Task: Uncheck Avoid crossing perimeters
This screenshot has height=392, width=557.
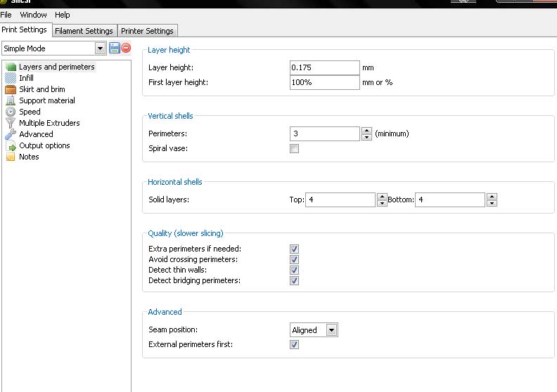Action: tap(294, 259)
